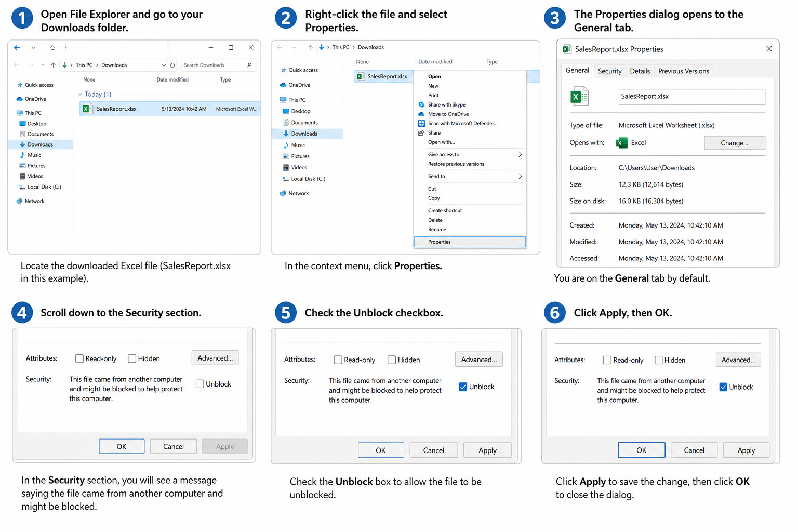Click the Network icon in step 2 navigation pane

283,193
